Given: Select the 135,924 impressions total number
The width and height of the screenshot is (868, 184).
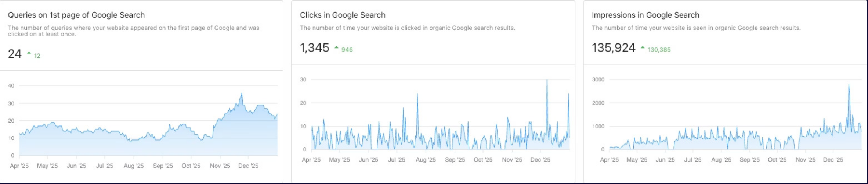Looking at the screenshot, I should pos(613,48).
